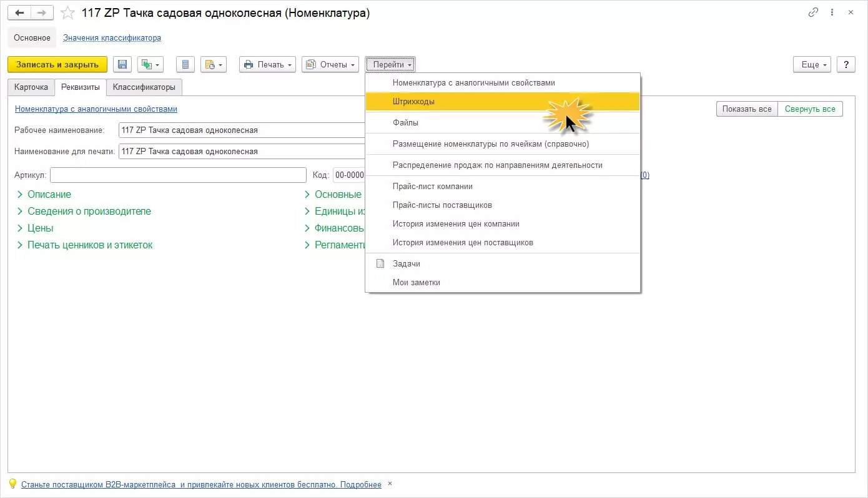The image size is (868, 498).
Task: Open the document-with-clock icon dropdown
Action: click(213, 64)
